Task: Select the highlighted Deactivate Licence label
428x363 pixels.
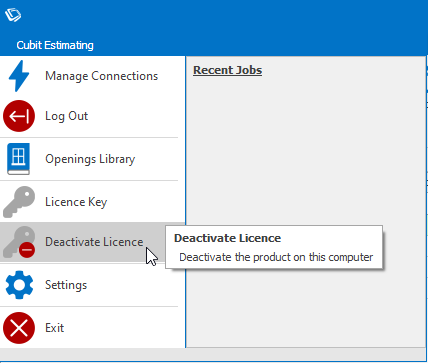Action: [94, 242]
